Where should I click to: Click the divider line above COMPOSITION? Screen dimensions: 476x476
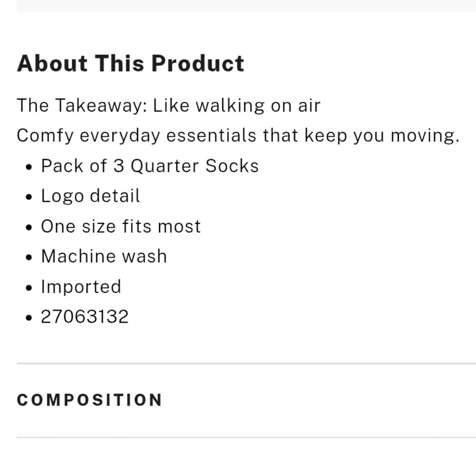pyautogui.click(x=246, y=363)
